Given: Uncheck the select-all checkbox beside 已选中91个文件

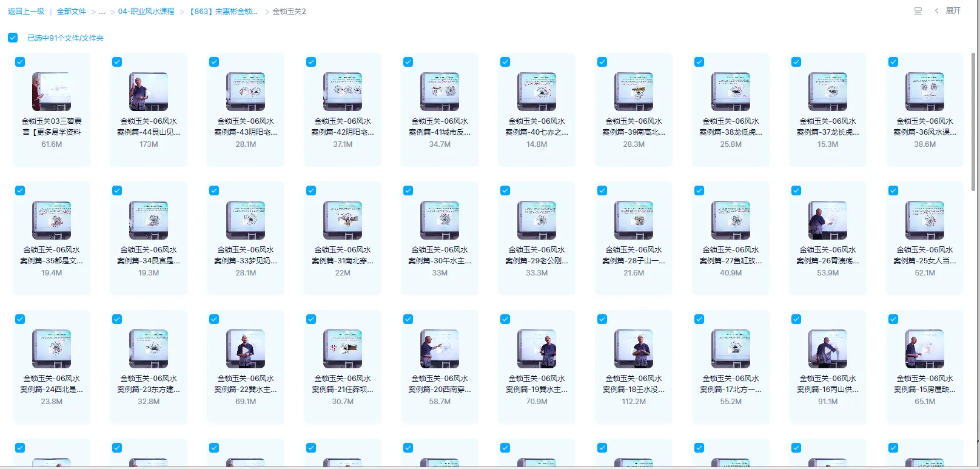Looking at the screenshot, I should [13, 38].
